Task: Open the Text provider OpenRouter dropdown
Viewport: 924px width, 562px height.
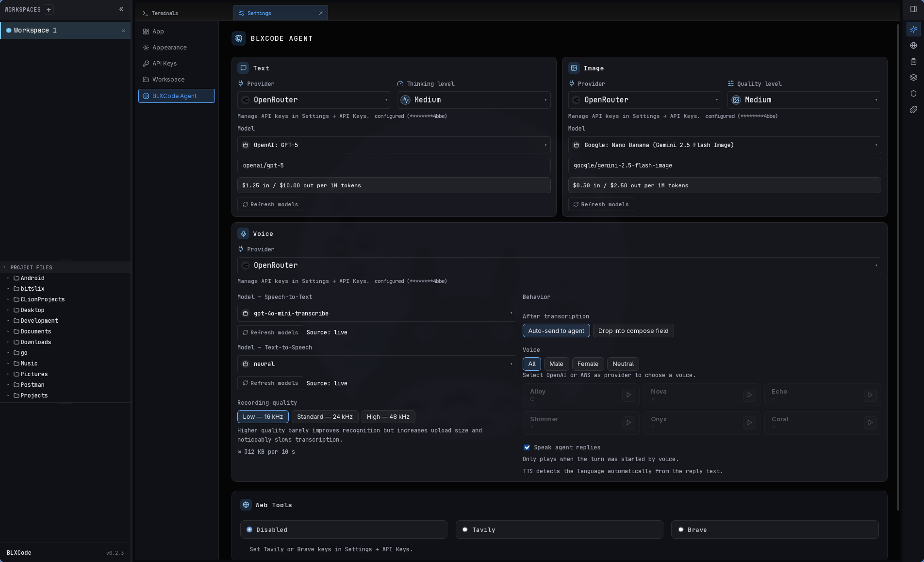Action: pyautogui.click(x=314, y=100)
